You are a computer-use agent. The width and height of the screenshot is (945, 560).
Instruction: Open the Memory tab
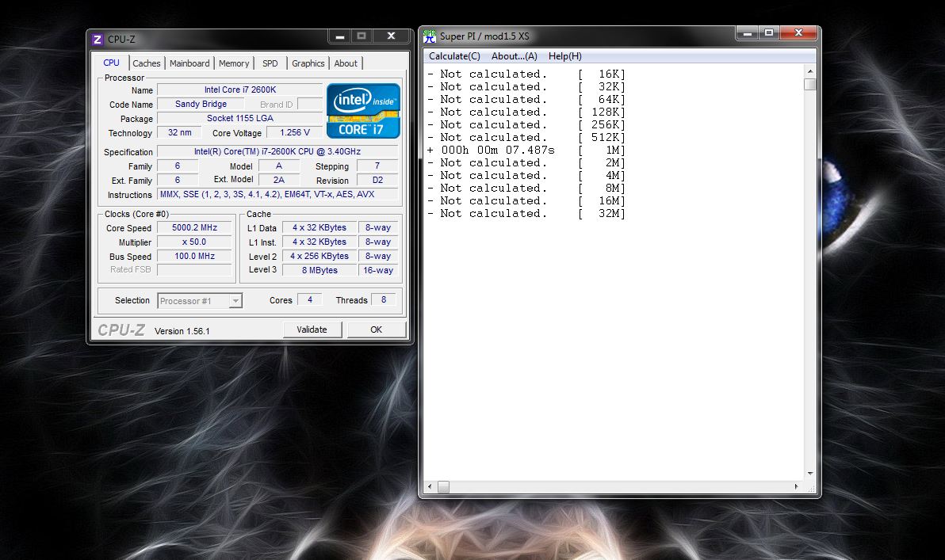click(x=234, y=63)
